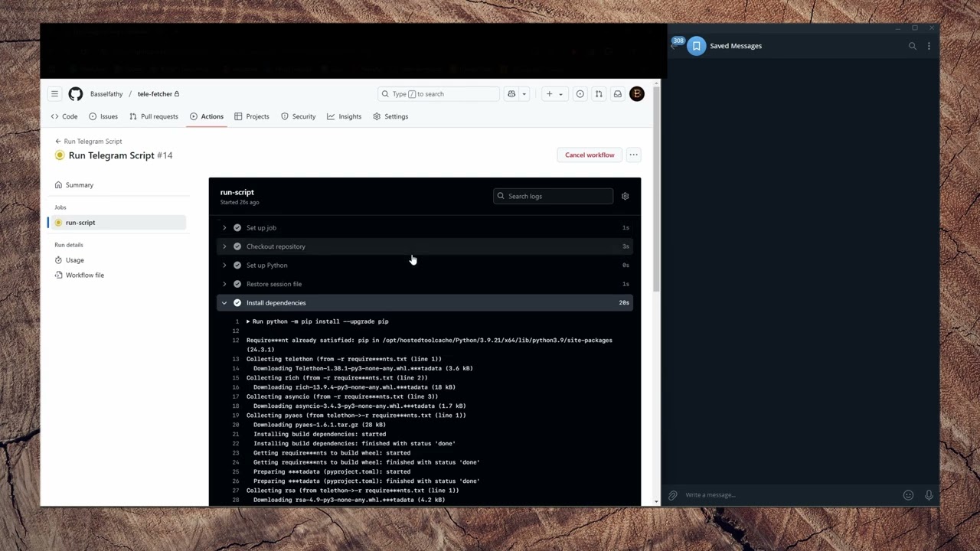Open the global Issues icon in header
Screen dimensions: 980x551
[x=580, y=94]
